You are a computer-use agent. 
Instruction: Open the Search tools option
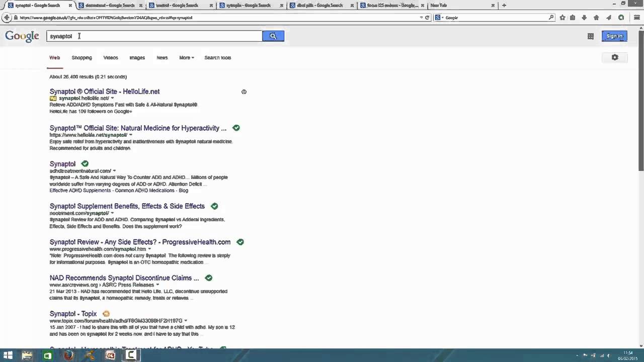pos(218,58)
